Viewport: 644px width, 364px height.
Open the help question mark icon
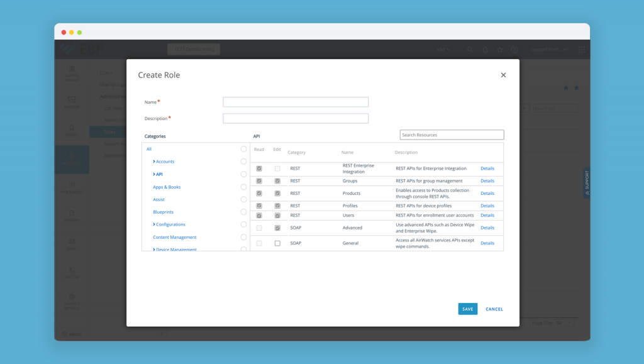(x=514, y=50)
